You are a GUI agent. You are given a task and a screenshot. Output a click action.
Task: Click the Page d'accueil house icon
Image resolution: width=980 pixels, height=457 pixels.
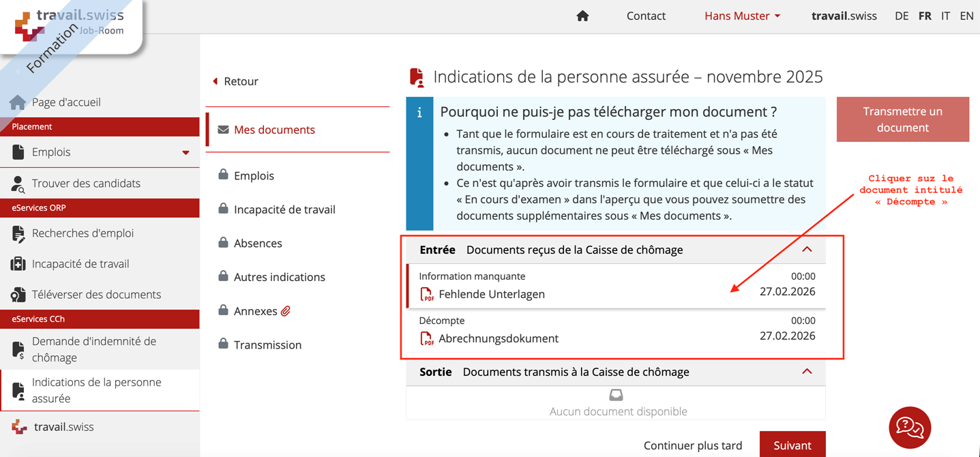point(18,102)
